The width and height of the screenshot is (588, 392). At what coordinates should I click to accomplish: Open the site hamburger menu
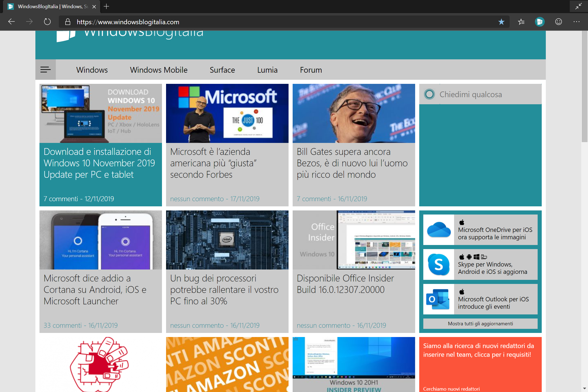pyautogui.click(x=45, y=70)
